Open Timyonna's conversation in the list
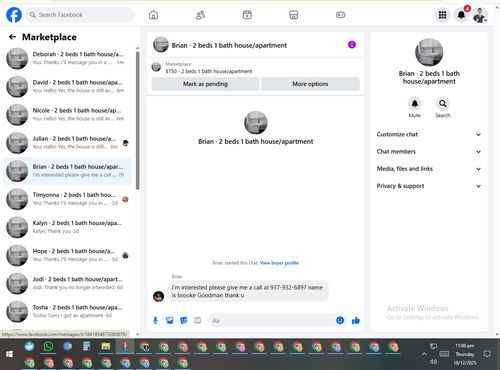The image size is (500, 370). click(67, 199)
